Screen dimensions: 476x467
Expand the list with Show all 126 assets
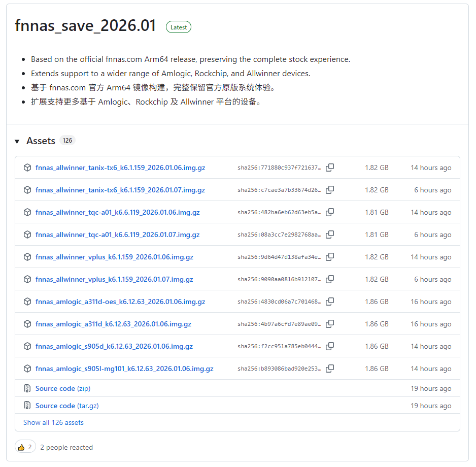(x=53, y=422)
